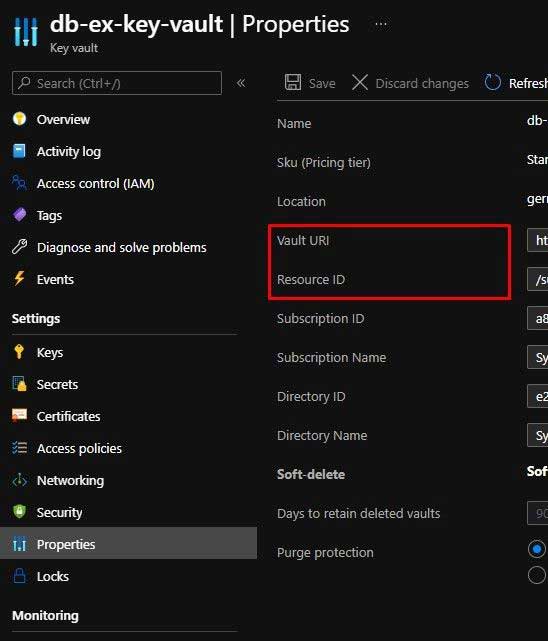Select the unselected Purge protection radio

coord(537,575)
